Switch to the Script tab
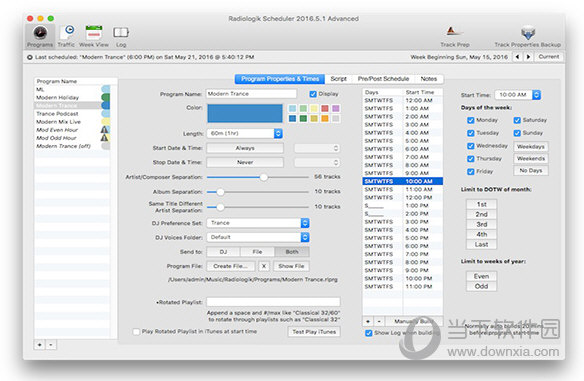The width and height of the screenshot is (584, 381). [x=338, y=79]
